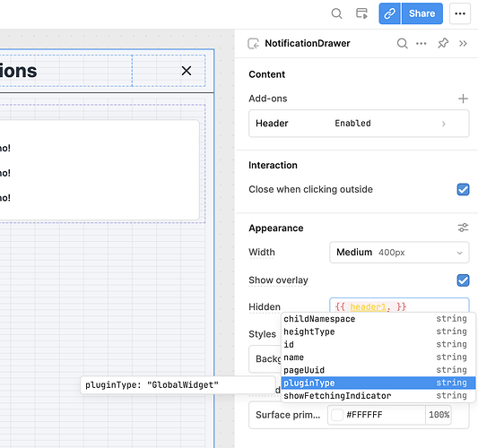This screenshot has width=478, height=448.
Task: Select childNamespace from autocomplete list
Action: coord(378,319)
